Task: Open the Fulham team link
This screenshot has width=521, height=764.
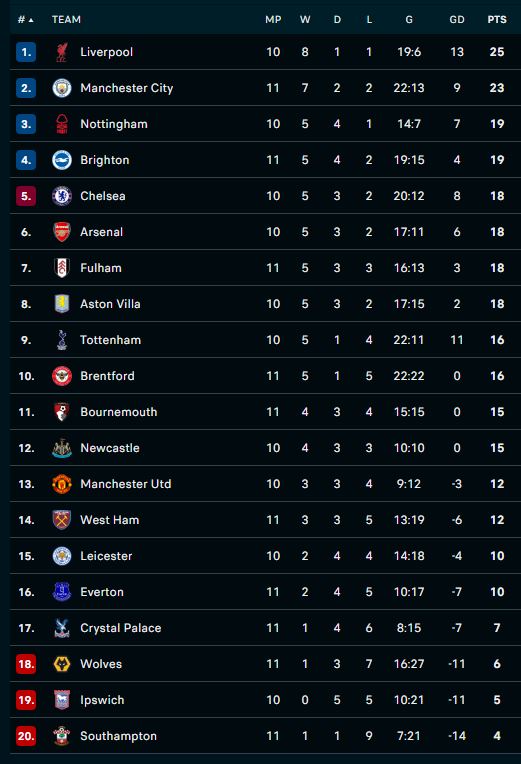Action: [101, 268]
